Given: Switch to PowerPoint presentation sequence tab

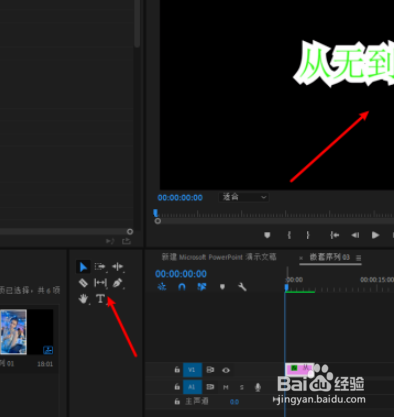Looking at the screenshot, I should tap(219, 257).
